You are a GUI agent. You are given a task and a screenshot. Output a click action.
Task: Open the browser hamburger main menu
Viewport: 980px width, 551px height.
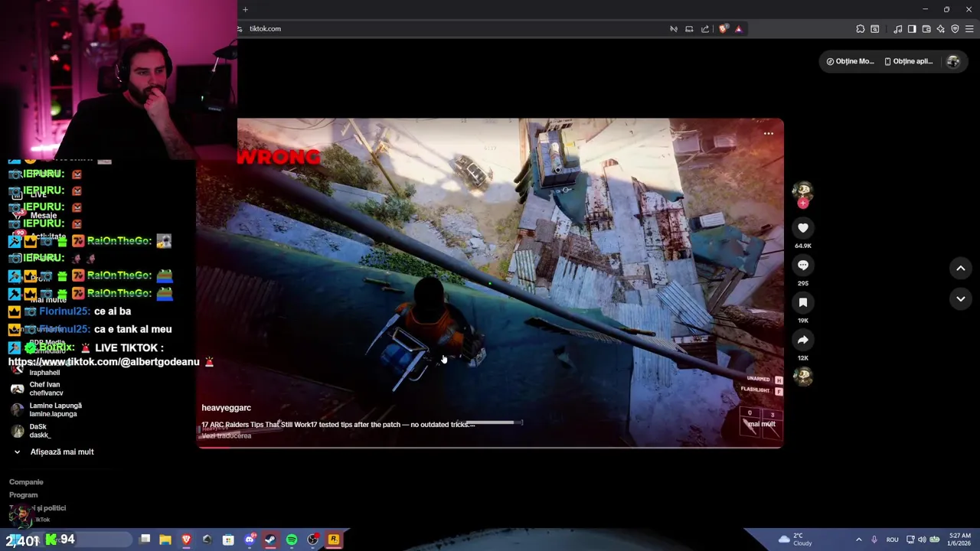pyautogui.click(x=969, y=29)
